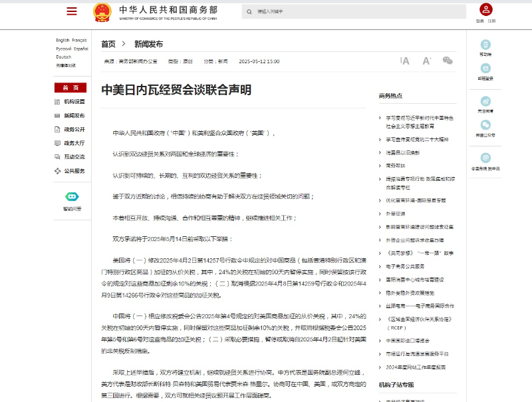Switch the site to Deutsch

pos(63,57)
